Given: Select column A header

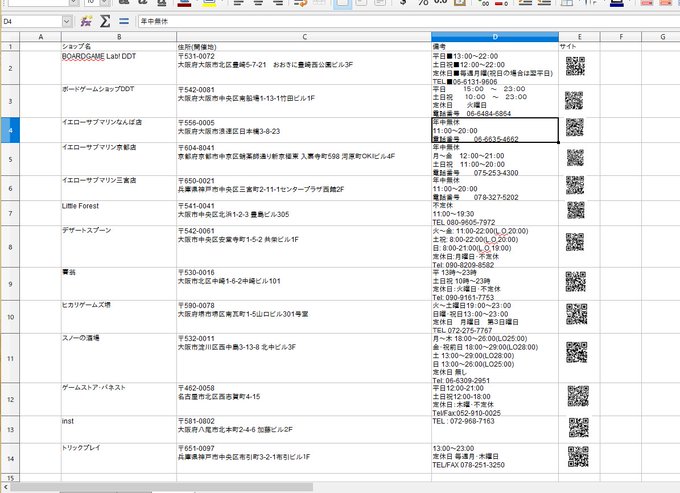Looking at the screenshot, I should tap(41, 37).
